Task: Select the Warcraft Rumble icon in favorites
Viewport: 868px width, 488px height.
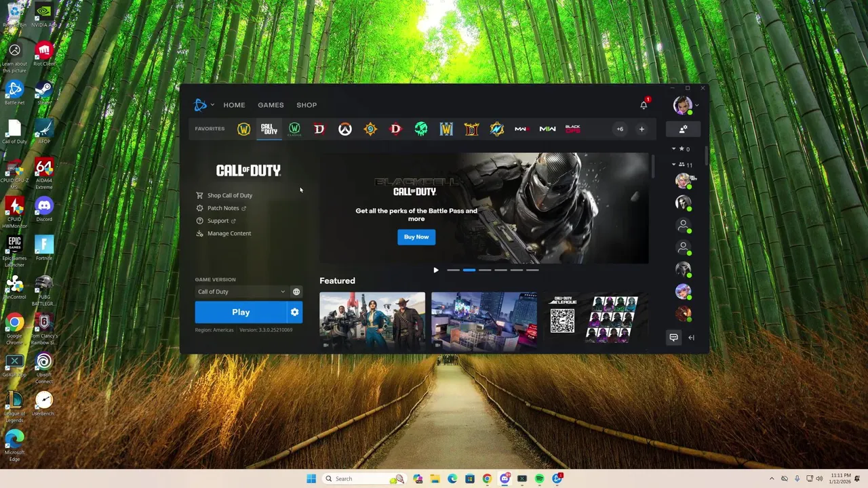Action: click(497, 129)
